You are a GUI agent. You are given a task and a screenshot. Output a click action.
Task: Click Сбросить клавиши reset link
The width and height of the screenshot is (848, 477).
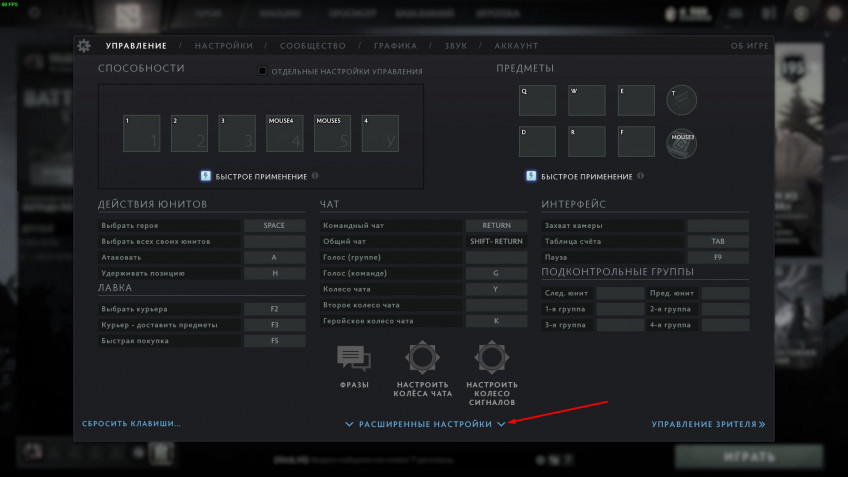131,423
